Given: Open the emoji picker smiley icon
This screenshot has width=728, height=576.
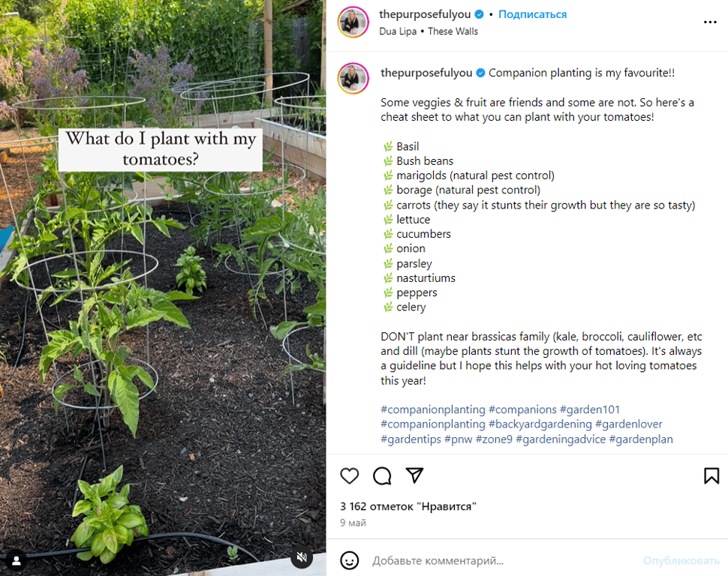Looking at the screenshot, I should click(x=349, y=560).
